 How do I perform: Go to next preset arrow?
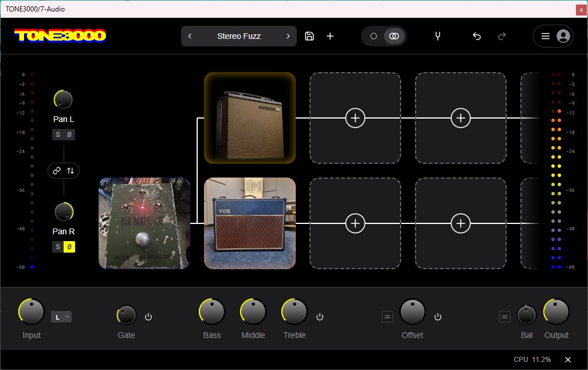288,36
